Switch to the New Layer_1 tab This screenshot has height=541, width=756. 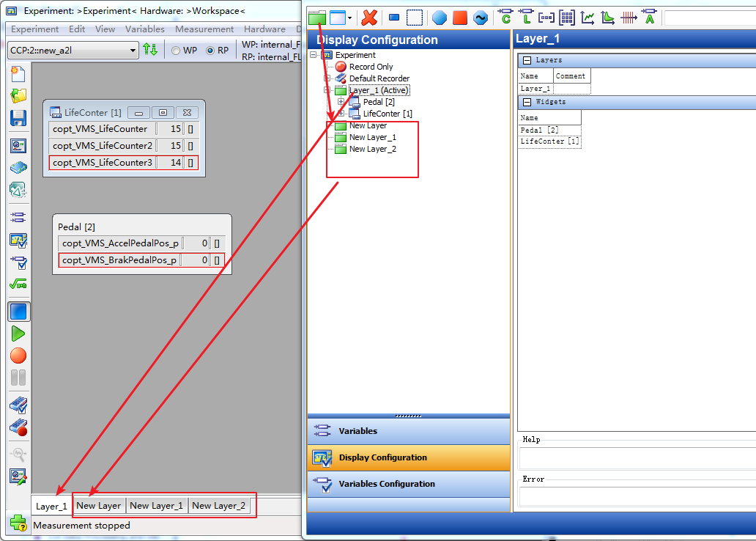157,506
